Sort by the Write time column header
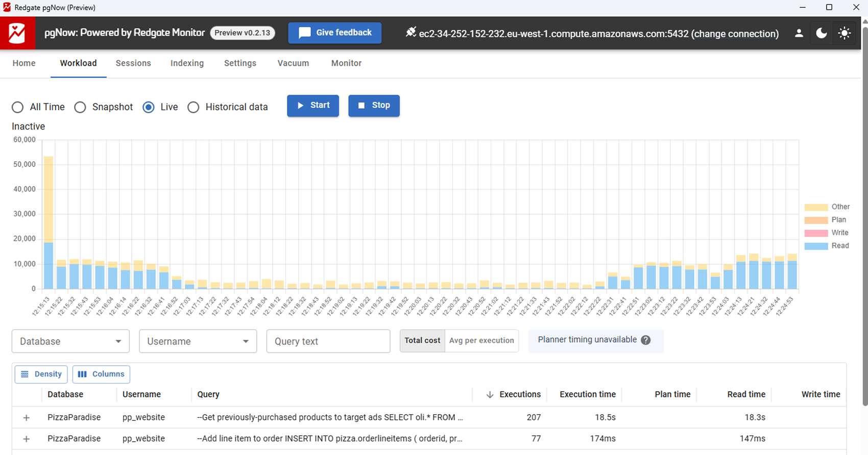Viewport: 868px width, 455px height. 821,394
